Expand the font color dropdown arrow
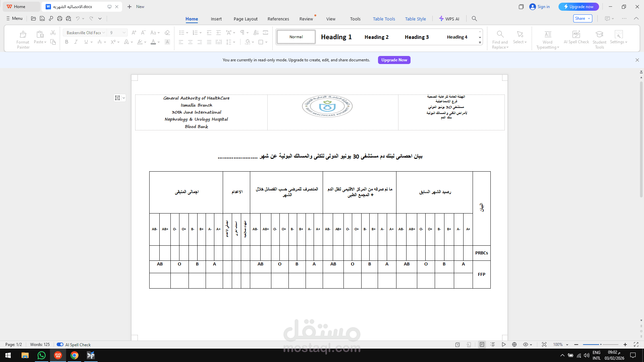Screen dimensions: 644x362 (158, 42)
